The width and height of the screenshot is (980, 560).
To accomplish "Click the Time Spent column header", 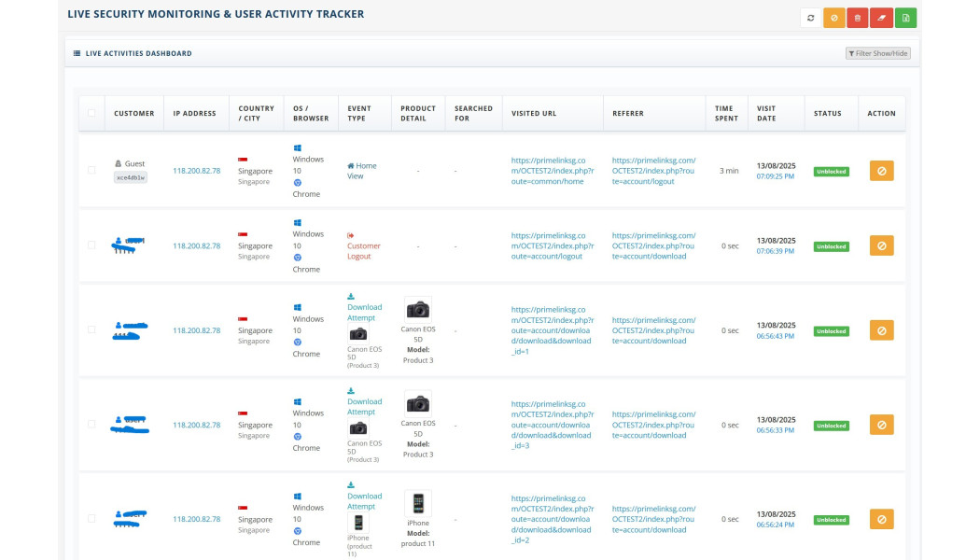I will 726,113.
